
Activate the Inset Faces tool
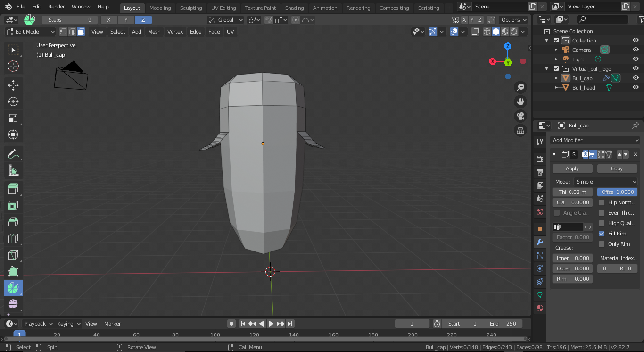tap(13, 206)
